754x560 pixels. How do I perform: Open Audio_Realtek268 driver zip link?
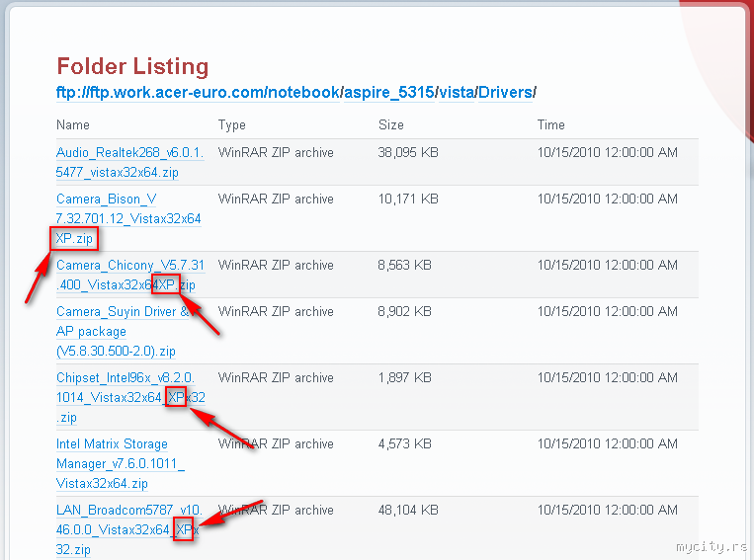(129, 162)
